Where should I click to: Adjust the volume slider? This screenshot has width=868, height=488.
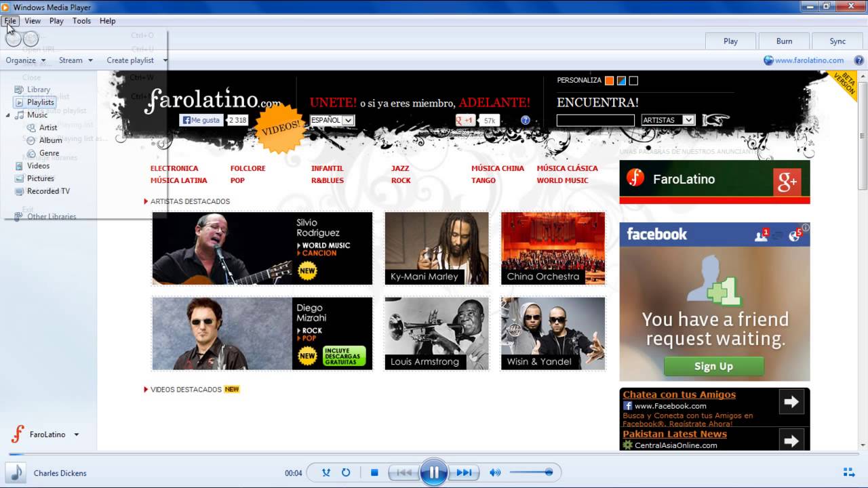pyautogui.click(x=531, y=472)
